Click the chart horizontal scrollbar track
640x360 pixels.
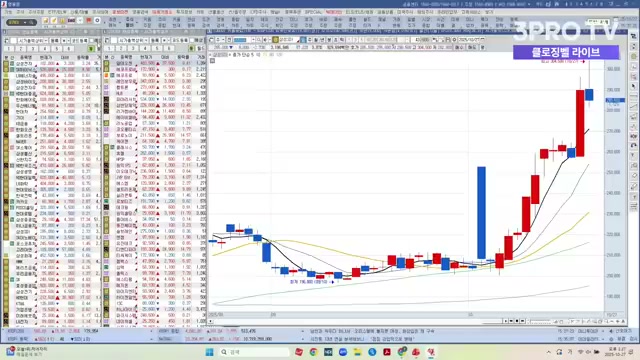tap(357, 321)
